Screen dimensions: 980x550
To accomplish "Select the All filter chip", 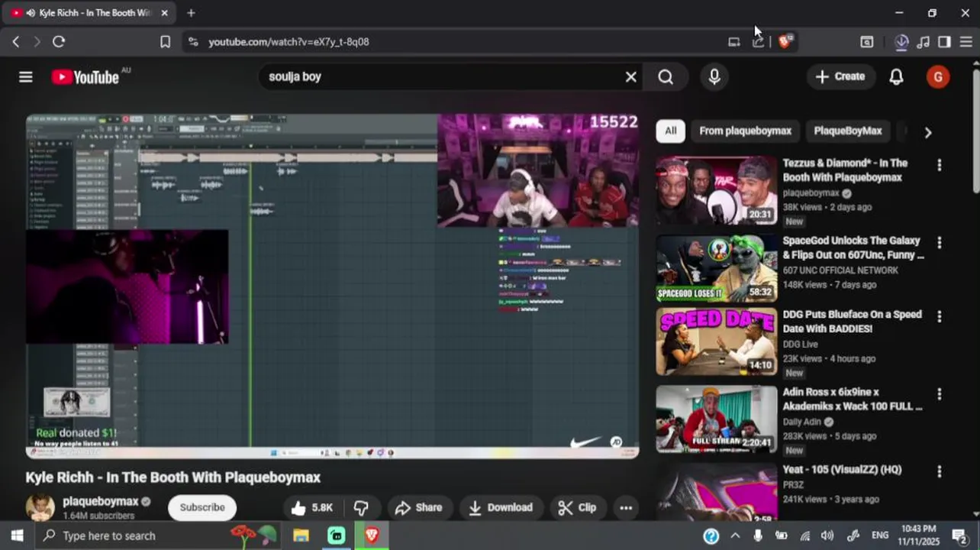I will tap(670, 131).
